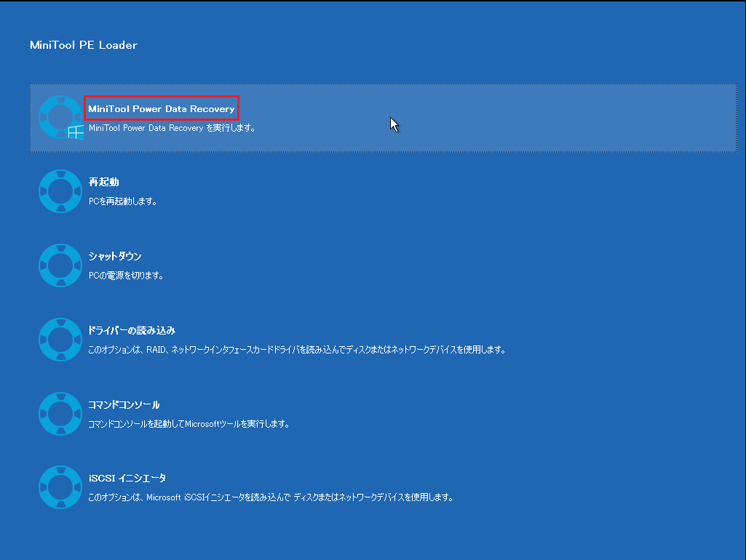This screenshot has width=746, height=560.
Task: Open the iSCSI イニシエータ option label
Action: click(x=127, y=479)
